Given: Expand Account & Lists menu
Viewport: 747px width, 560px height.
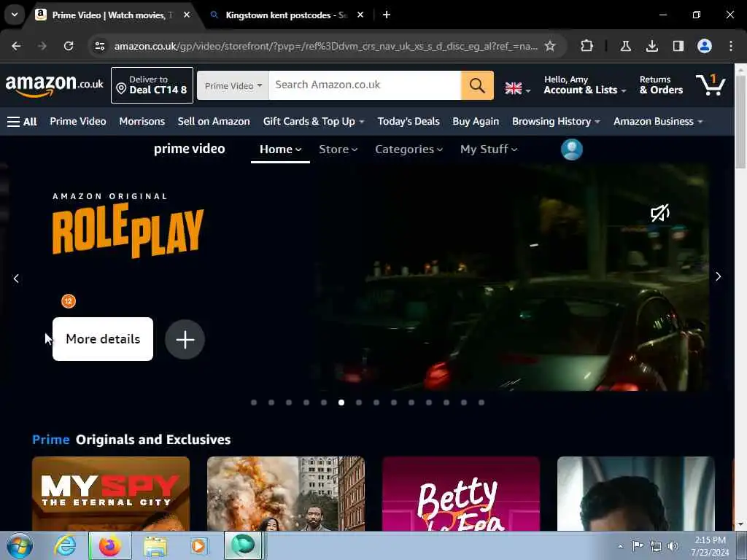Looking at the screenshot, I should coord(584,85).
